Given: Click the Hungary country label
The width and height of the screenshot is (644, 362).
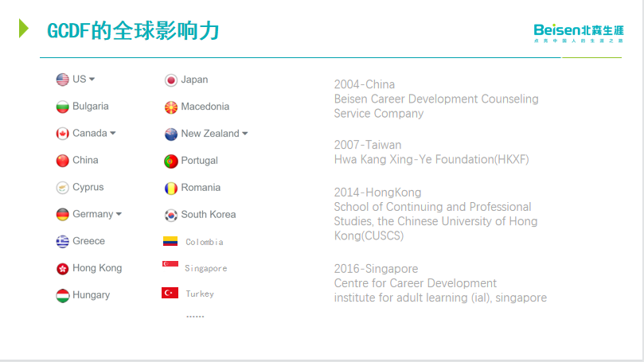Looking at the screenshot, I should coord(91,295).
